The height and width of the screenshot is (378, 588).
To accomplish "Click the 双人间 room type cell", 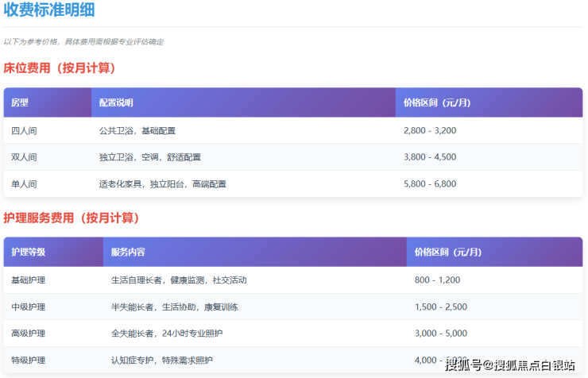I will point(24,157).
